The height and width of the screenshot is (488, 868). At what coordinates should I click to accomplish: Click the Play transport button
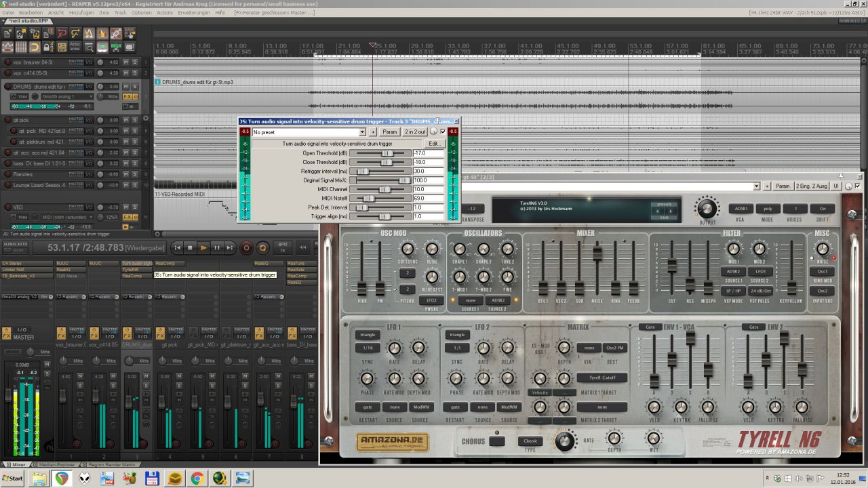point(203,248)
